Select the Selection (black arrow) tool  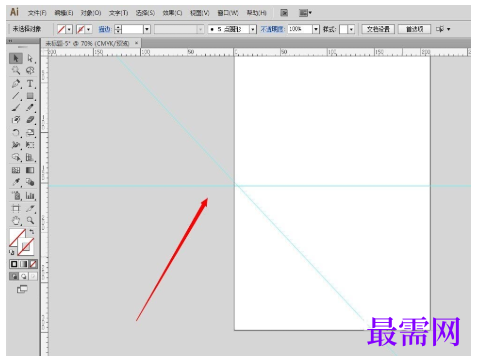coord(16,58)
